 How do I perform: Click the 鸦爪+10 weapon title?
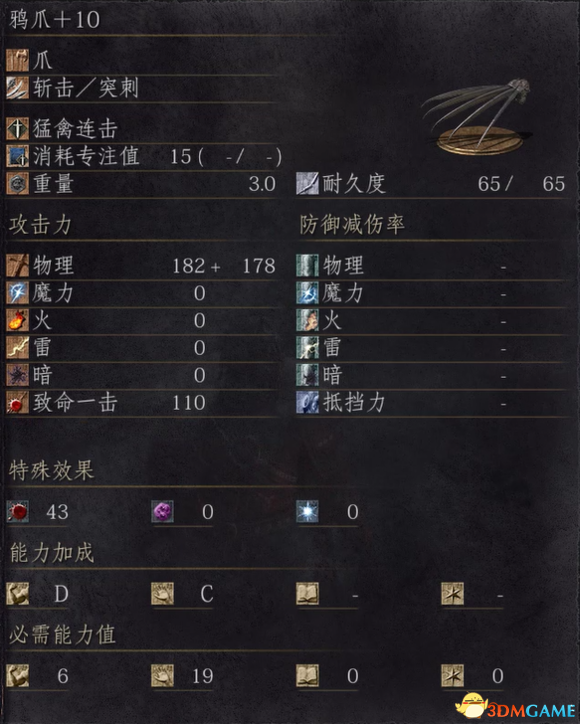pyautogui.click(x=54, y=20)
